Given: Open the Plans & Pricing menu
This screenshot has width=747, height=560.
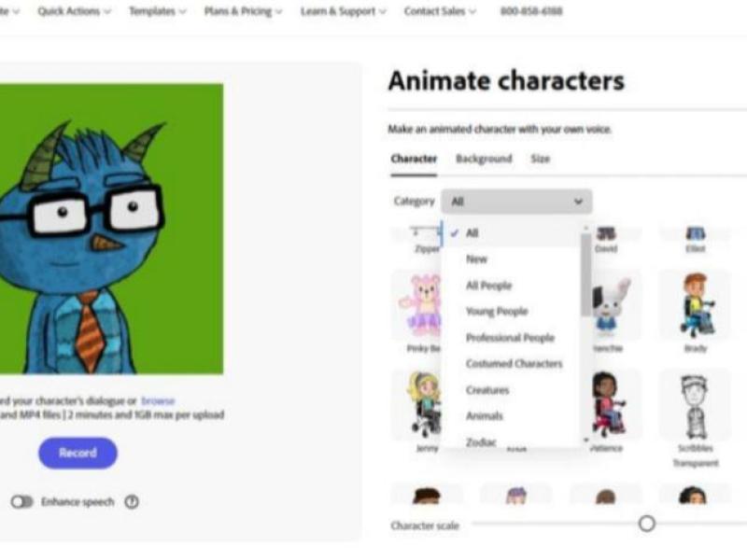Looking at the screenshot, I should coord(243,11).
